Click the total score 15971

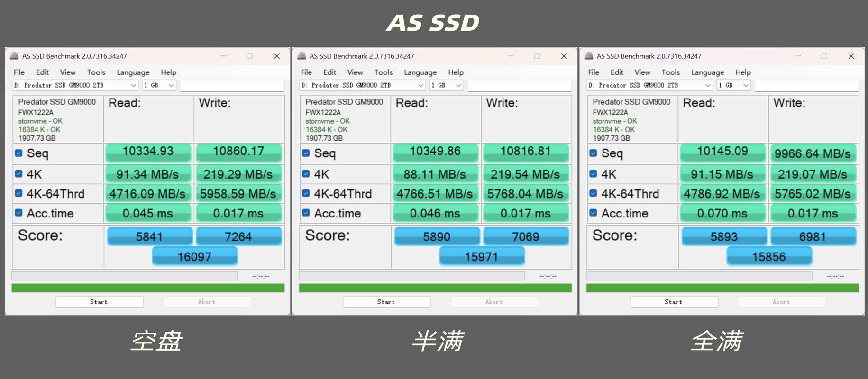(x=482, y=256)
